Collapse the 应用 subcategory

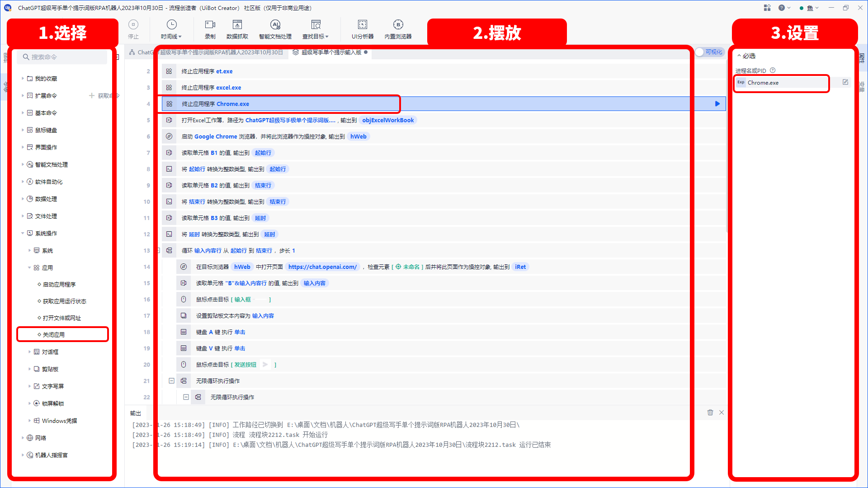pos(30,268)
